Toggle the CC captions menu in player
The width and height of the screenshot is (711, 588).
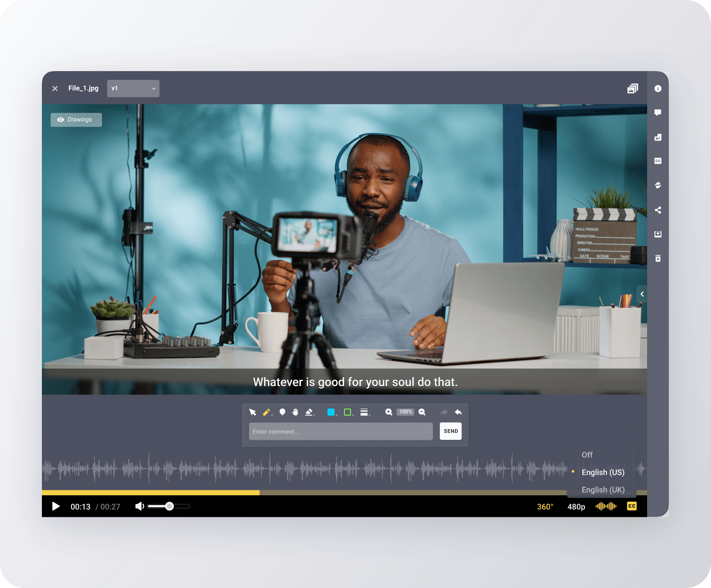click(632, 506)
